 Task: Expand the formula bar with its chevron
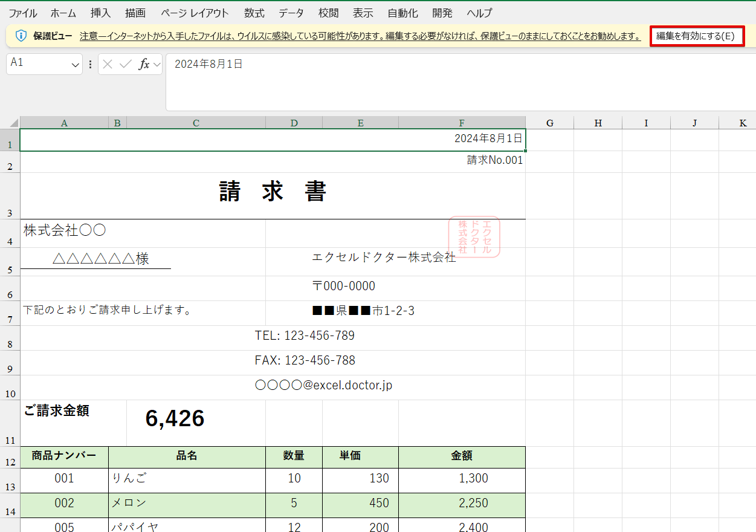point(156,64)
